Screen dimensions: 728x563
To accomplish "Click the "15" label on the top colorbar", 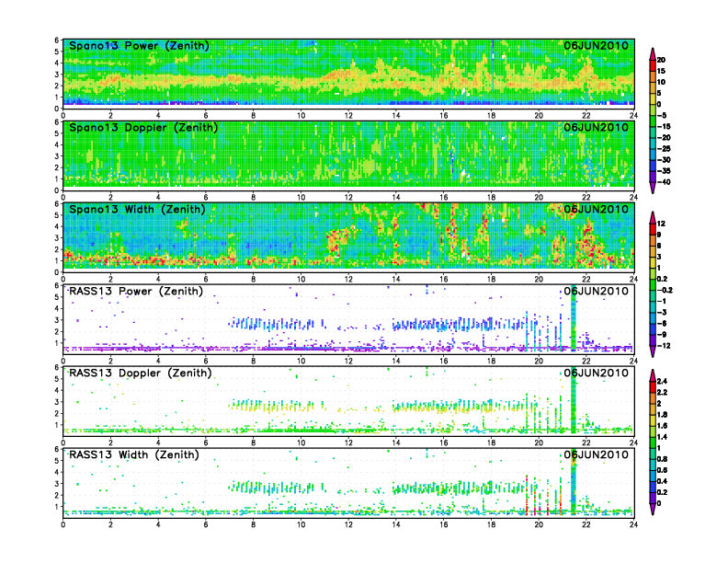I will click(661, 71).
